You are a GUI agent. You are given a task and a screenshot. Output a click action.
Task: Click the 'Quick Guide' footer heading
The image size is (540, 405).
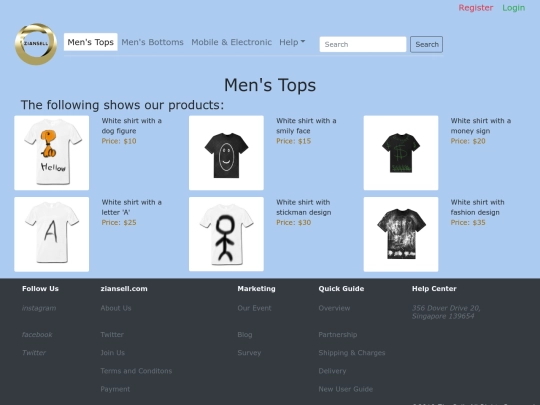[341, 289]
